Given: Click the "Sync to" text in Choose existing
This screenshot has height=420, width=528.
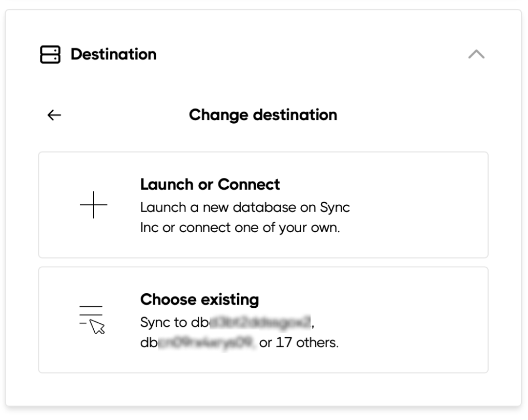Looking at the screenshot, I should pyautogui.click(x=164, y=323).
